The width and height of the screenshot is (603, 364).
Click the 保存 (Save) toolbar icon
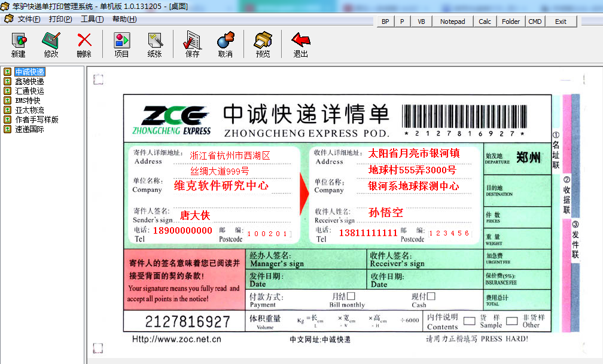tap(192, 40)
